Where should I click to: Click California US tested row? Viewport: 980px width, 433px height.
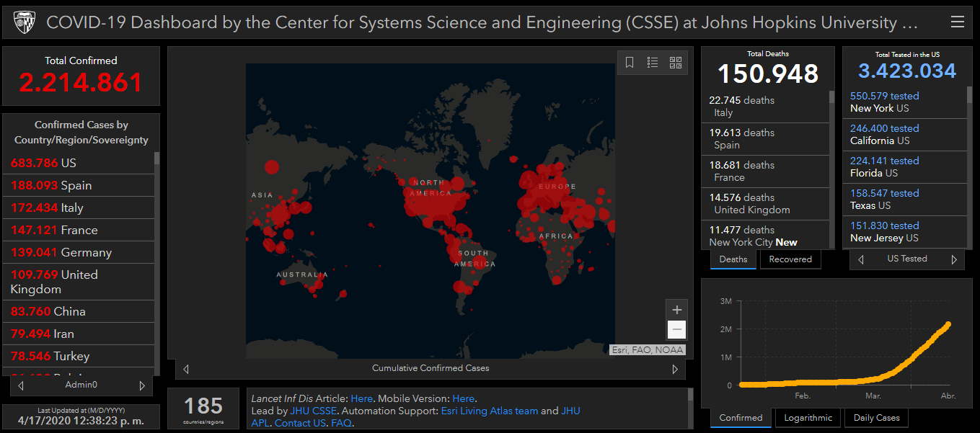(904, 135)
